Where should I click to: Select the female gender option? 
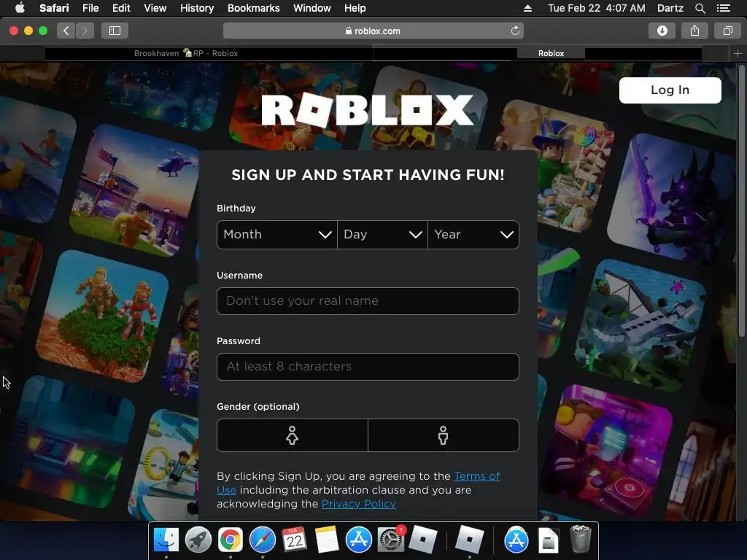pos(292,435)
